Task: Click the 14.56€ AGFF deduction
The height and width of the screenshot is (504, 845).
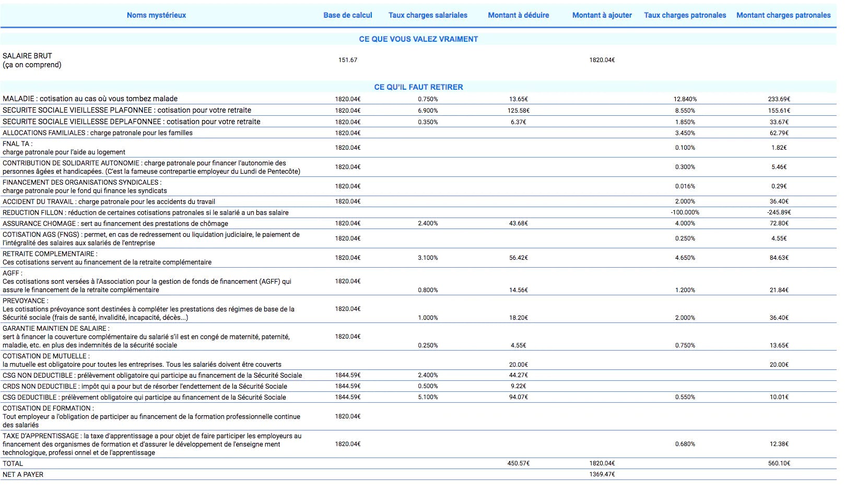Action: pos(519,290)
